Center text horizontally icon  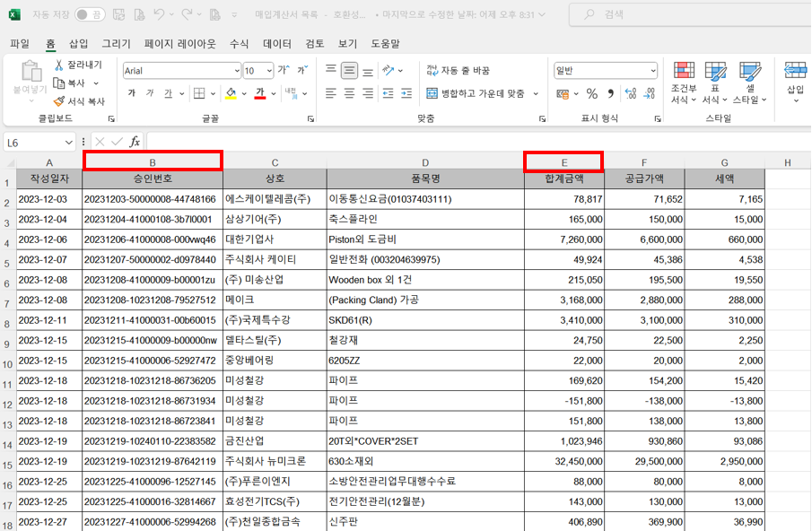point(350,93)
